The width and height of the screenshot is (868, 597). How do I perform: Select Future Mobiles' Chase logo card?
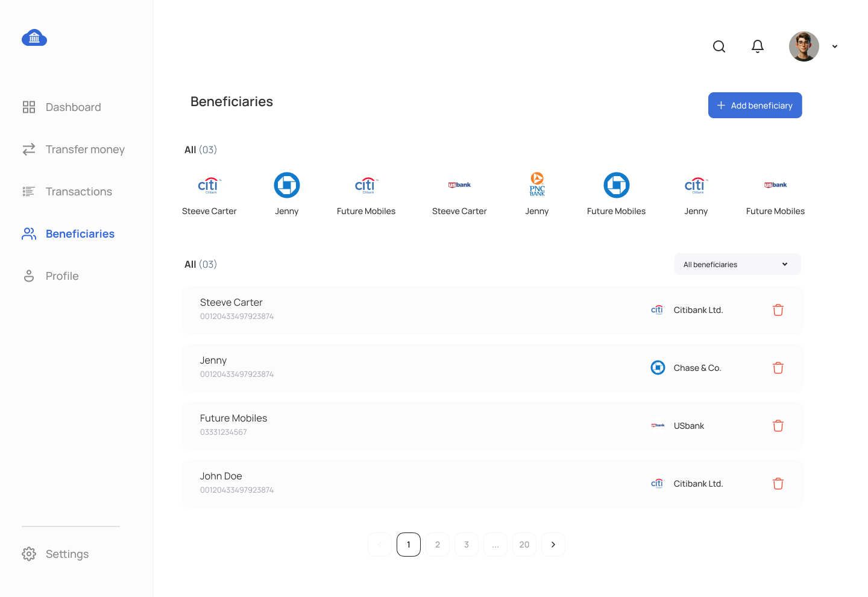617,194
